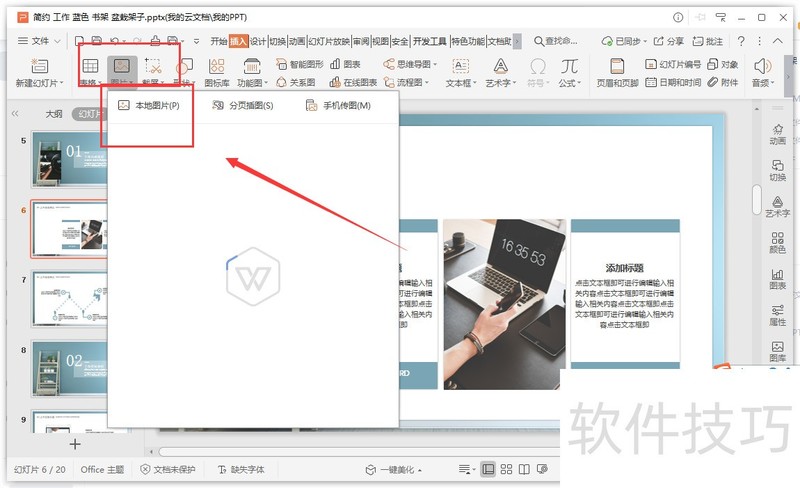Open Chart (图表) in right sidebar
800x488 pixels.
click(x=778, y=279)
